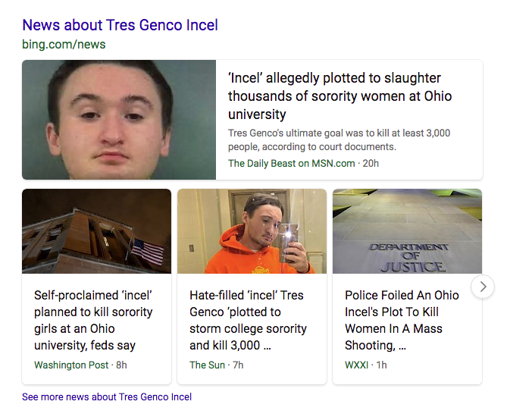Open headline about plot to slaughter sorority women

click(x=340, y=96)
